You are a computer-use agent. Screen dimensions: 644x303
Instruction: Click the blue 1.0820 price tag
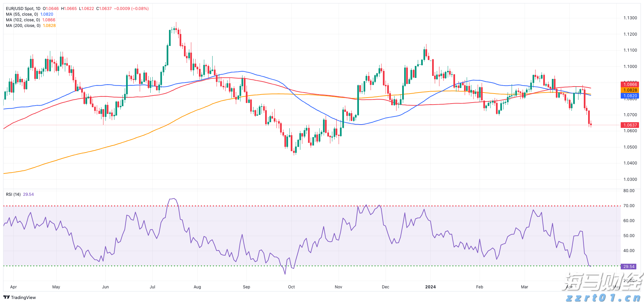[630, 96]
